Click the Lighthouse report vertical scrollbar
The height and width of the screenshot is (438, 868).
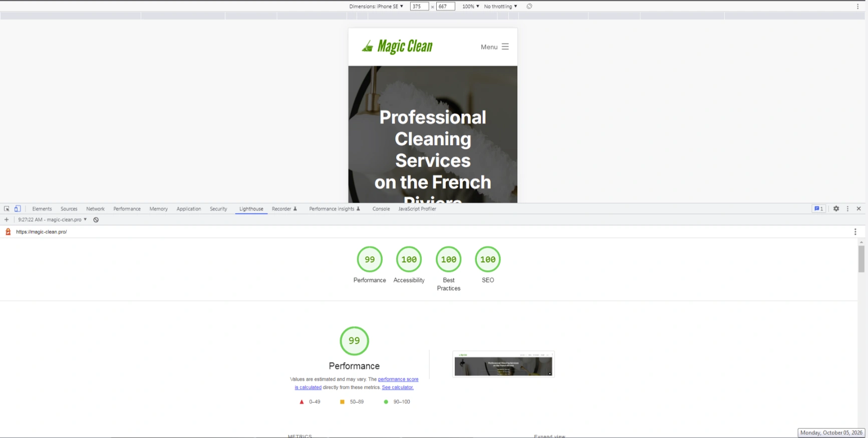tap(861, 259)
